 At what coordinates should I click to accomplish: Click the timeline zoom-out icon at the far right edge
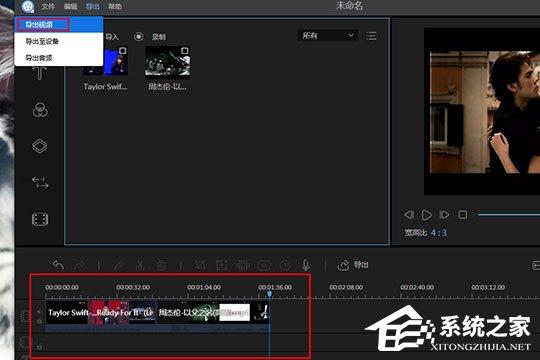(536, 265)
